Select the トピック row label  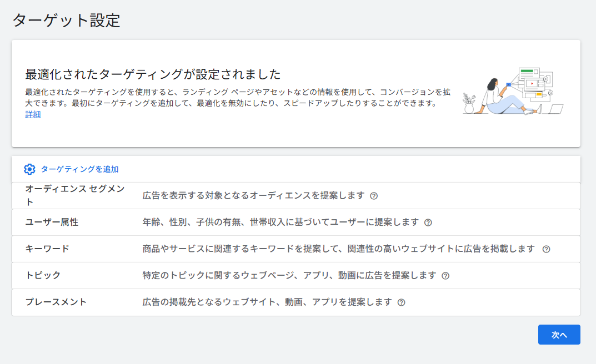43,275
